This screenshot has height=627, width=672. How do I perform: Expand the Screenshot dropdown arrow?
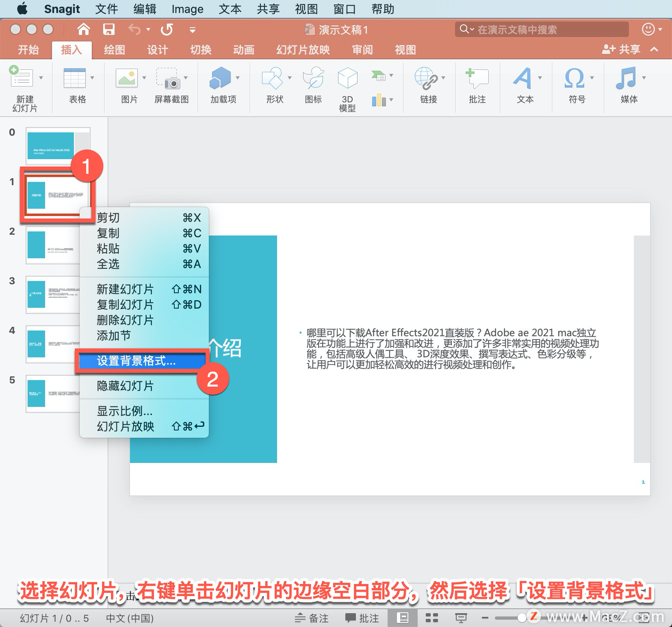tap(186, 78)
